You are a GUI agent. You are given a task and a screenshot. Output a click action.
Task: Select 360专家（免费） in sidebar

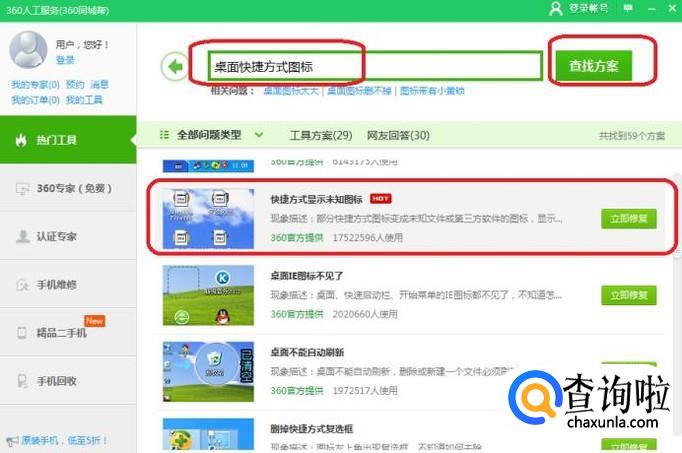pyautogui.click(x=68, y=188)
